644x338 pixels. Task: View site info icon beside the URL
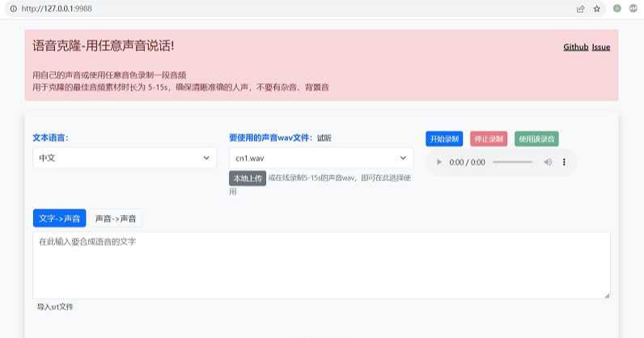13,9
